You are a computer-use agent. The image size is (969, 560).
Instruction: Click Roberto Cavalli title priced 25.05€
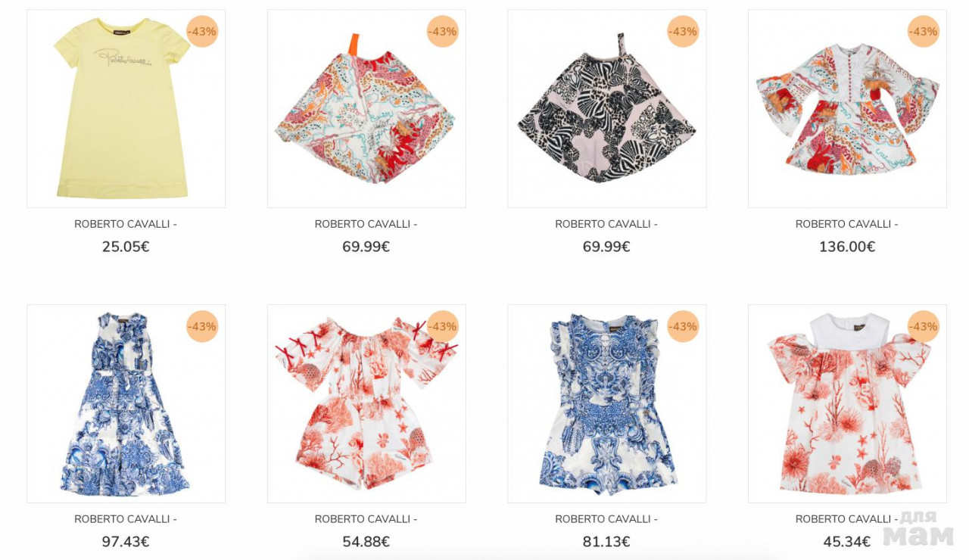click(x=126, y=224)
